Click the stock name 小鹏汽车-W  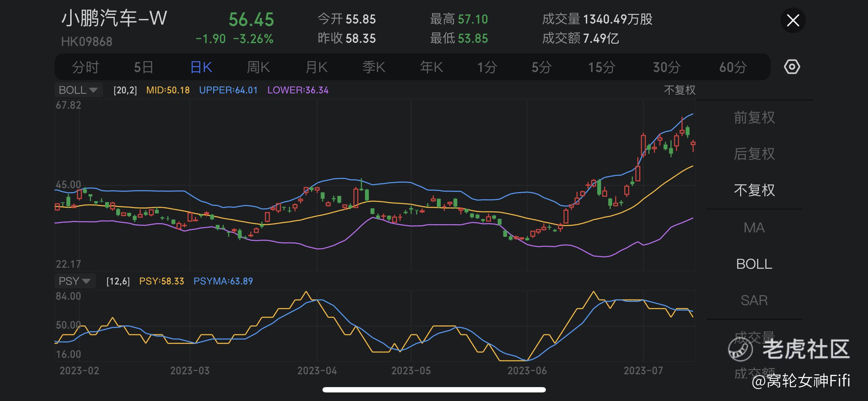tap(114, 19)
